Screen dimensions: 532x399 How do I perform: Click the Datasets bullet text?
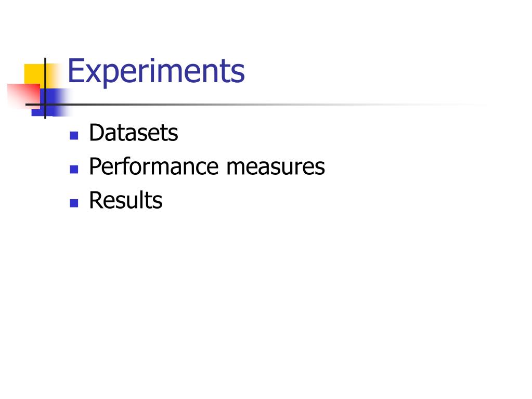[133, 132]
